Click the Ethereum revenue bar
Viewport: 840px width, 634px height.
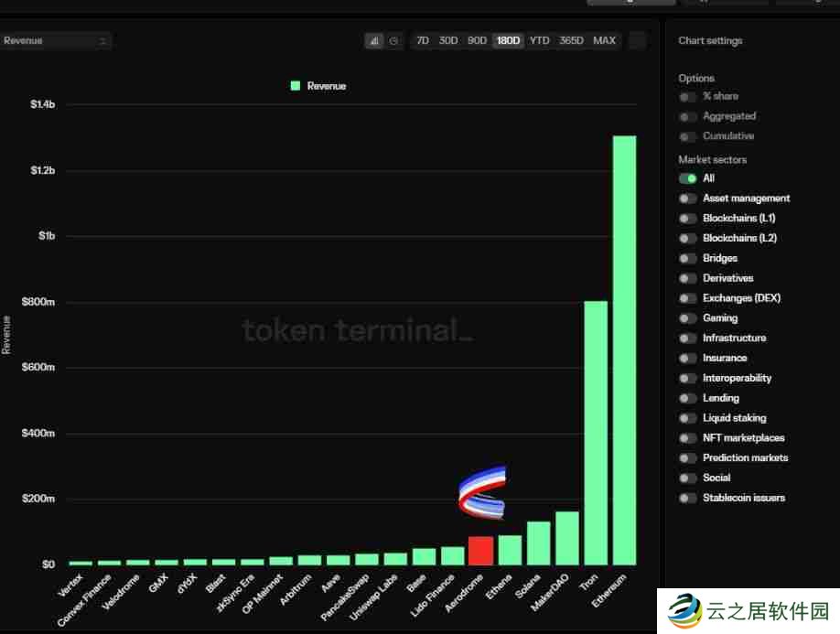[624, 349]
